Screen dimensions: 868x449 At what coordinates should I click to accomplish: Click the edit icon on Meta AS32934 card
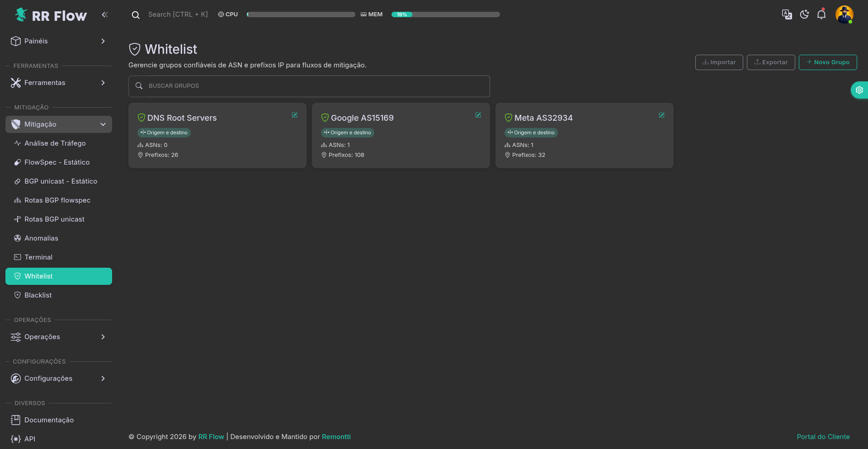[x=661, y=115]
